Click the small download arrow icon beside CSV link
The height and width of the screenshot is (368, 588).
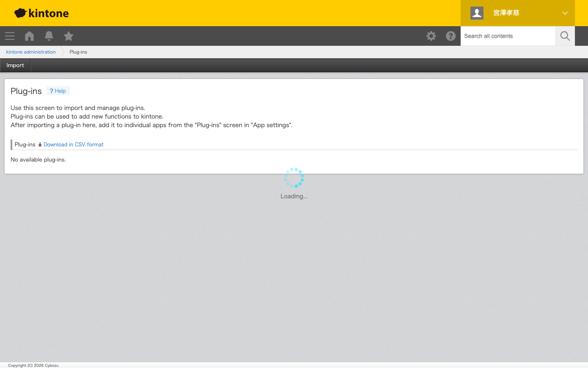click(40, 145)
